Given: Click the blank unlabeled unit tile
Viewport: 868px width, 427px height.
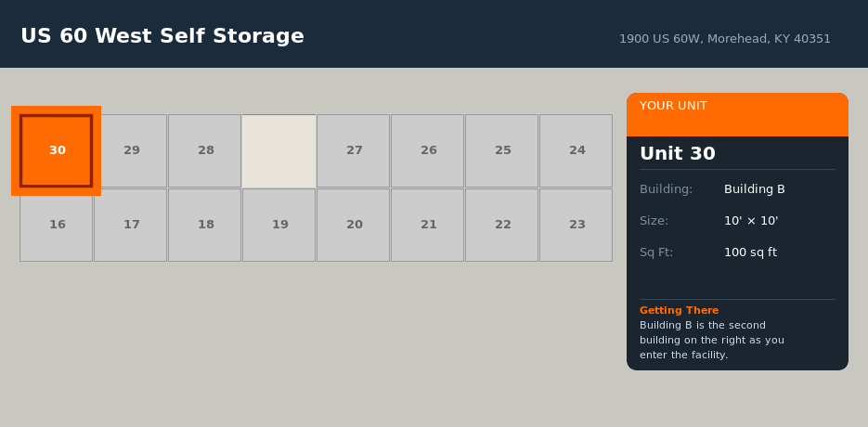Looking at the screenshot, I should point(279,150).
